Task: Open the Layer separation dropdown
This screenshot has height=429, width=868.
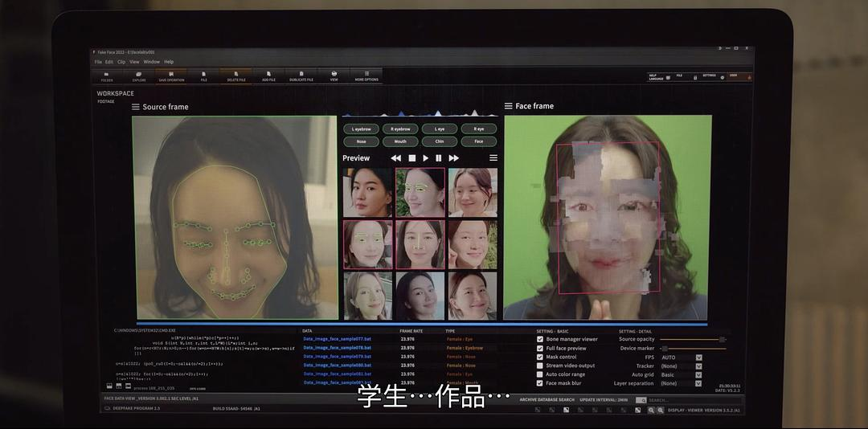Action: coord(698,383)
